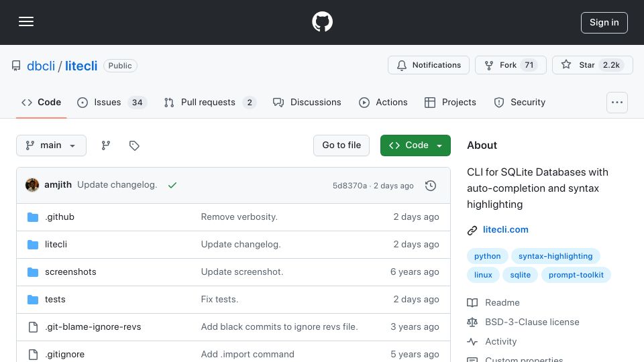The image size is (644, 362).
Task: Open the screenshots folder
Action: (70, 271)
